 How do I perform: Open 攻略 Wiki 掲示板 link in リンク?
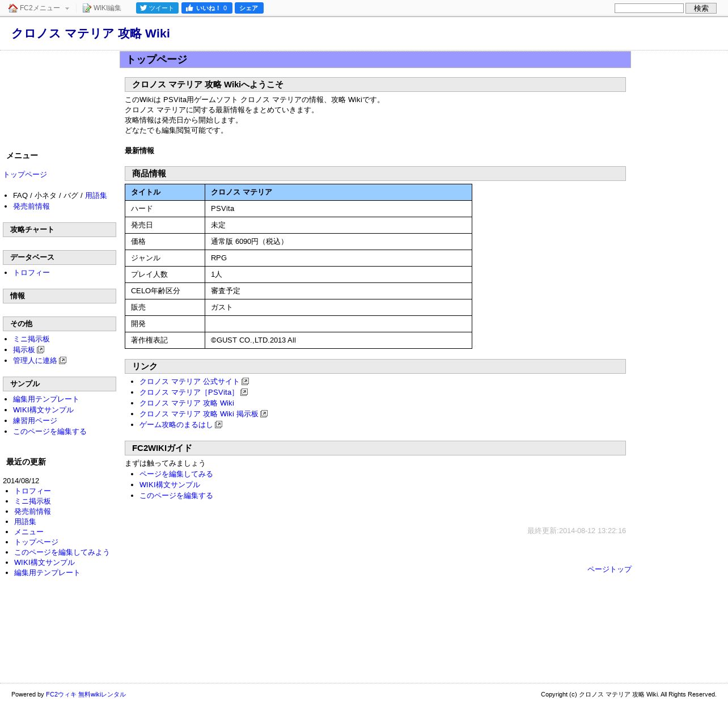tap(199, 414)
